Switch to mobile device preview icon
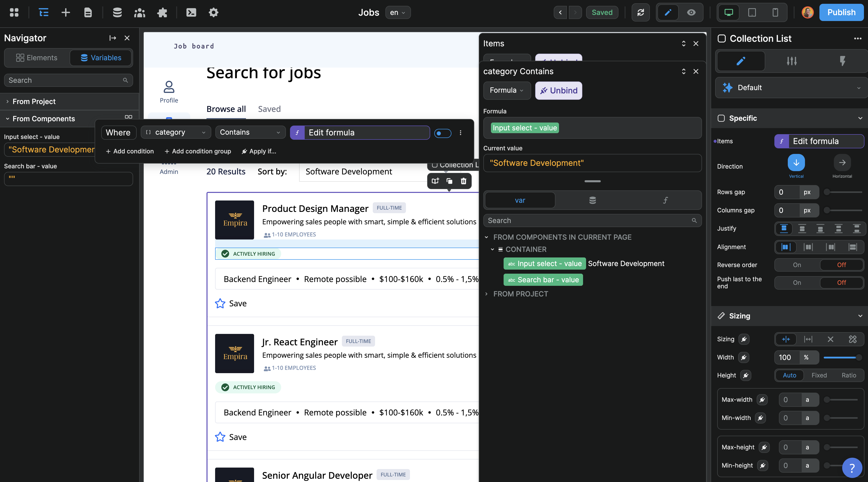Viewport: 868px width, 482px height. pos(775,12)
